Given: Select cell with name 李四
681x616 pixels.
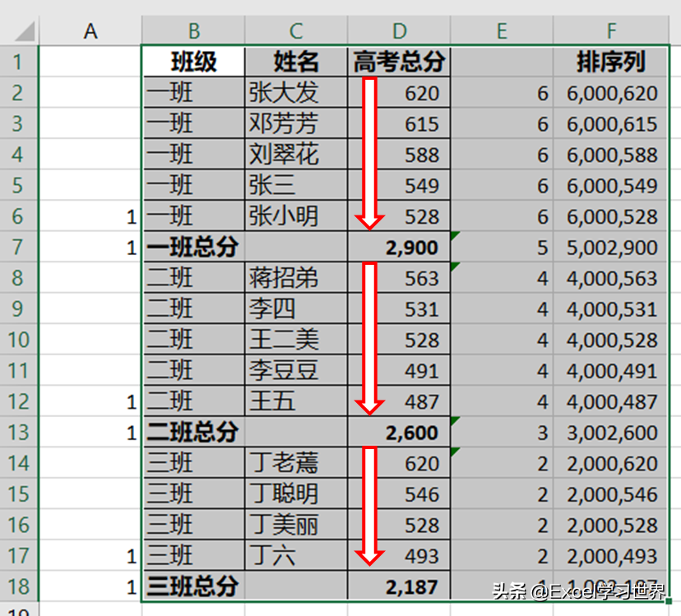Looking at the screenshot, I should 296,308.
